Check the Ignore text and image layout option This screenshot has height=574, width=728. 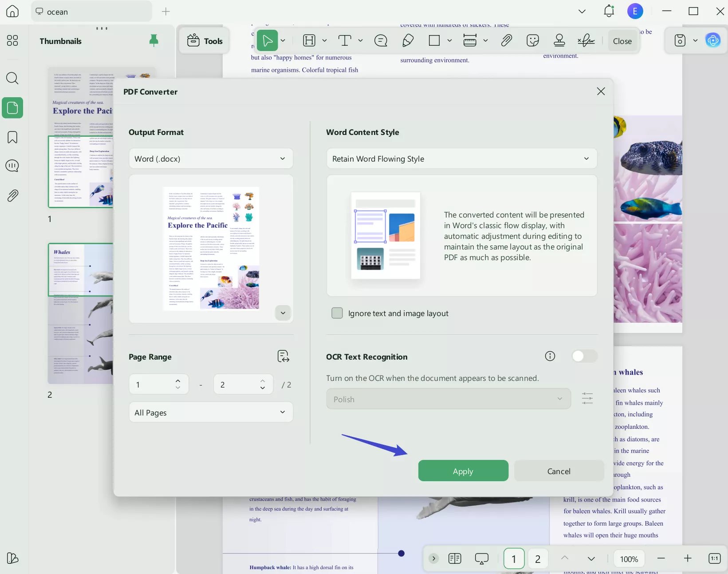(x=337, y=313)
